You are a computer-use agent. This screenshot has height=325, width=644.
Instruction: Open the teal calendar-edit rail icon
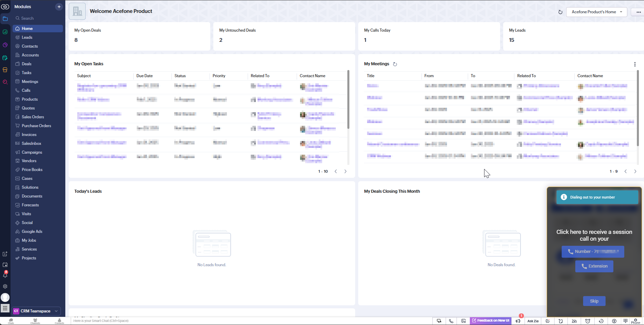5,58
